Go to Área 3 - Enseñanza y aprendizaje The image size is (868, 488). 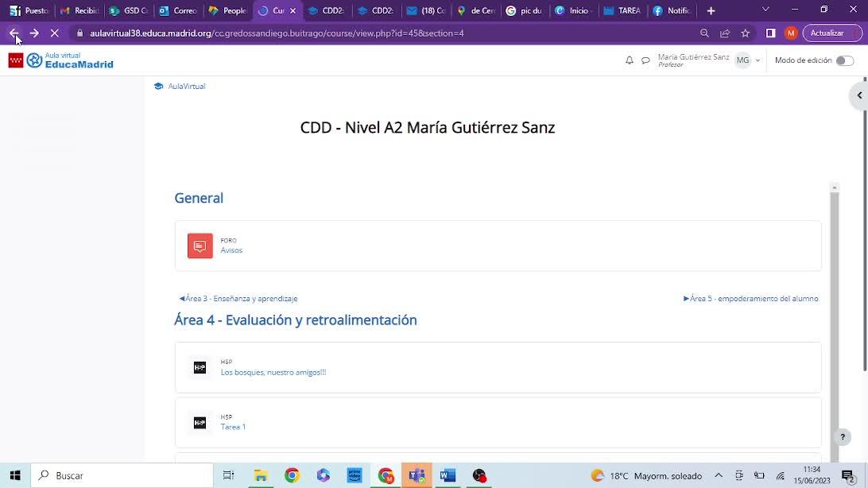[x=238, y=298]
